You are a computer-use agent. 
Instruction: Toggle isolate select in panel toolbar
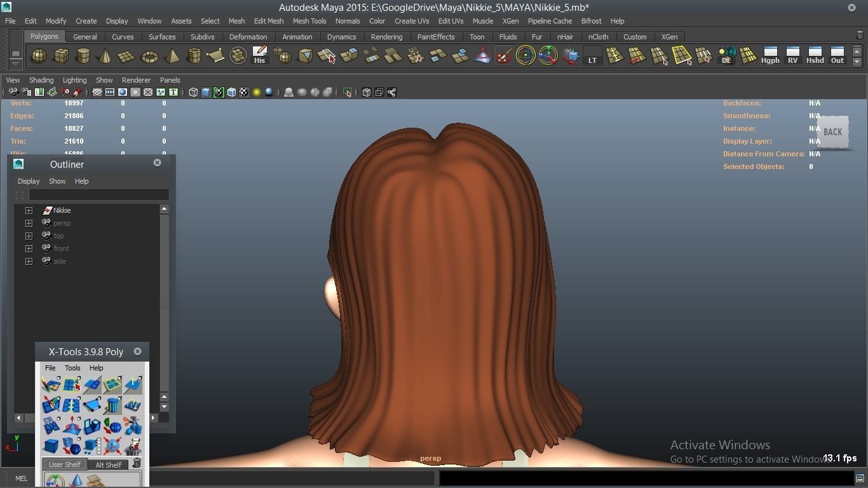click(x=348, y=92)
